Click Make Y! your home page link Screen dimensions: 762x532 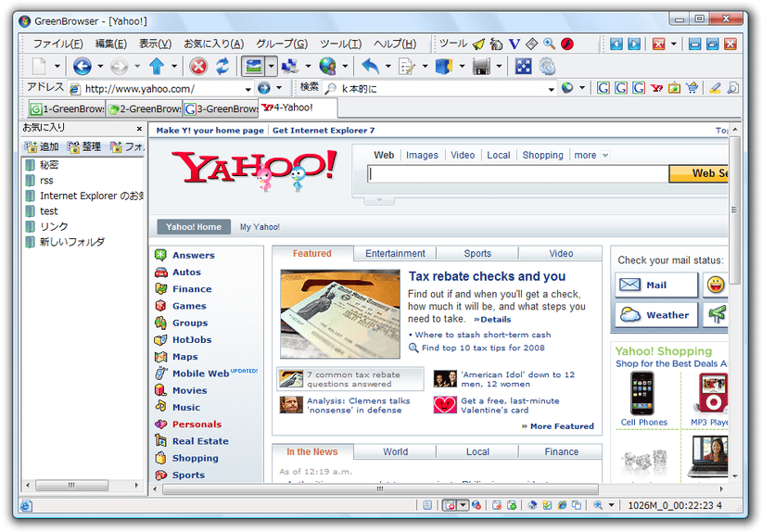(x=210, y=130)
